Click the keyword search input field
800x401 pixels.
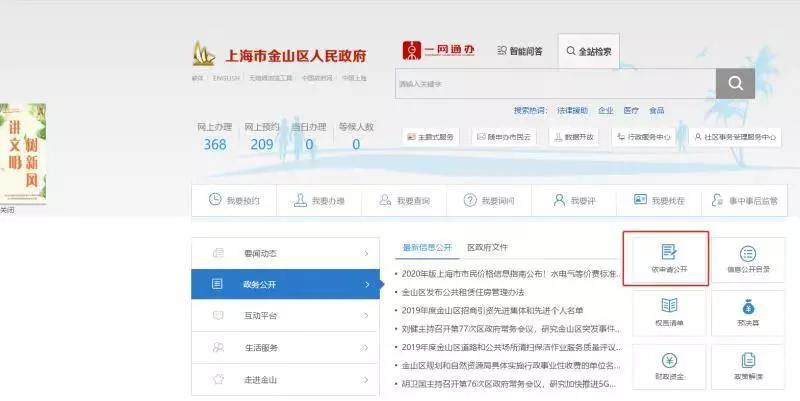pyautogui.click(x=555, y=84)
